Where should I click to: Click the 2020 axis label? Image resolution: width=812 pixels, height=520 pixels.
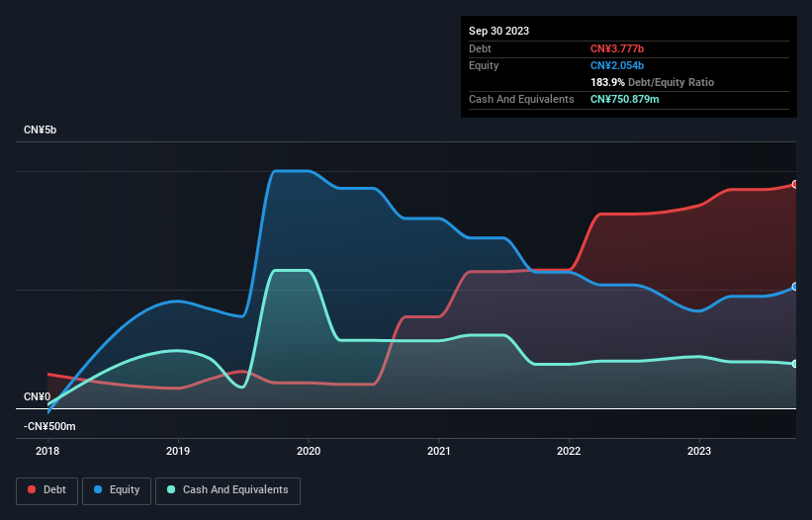tap(309, 451)
